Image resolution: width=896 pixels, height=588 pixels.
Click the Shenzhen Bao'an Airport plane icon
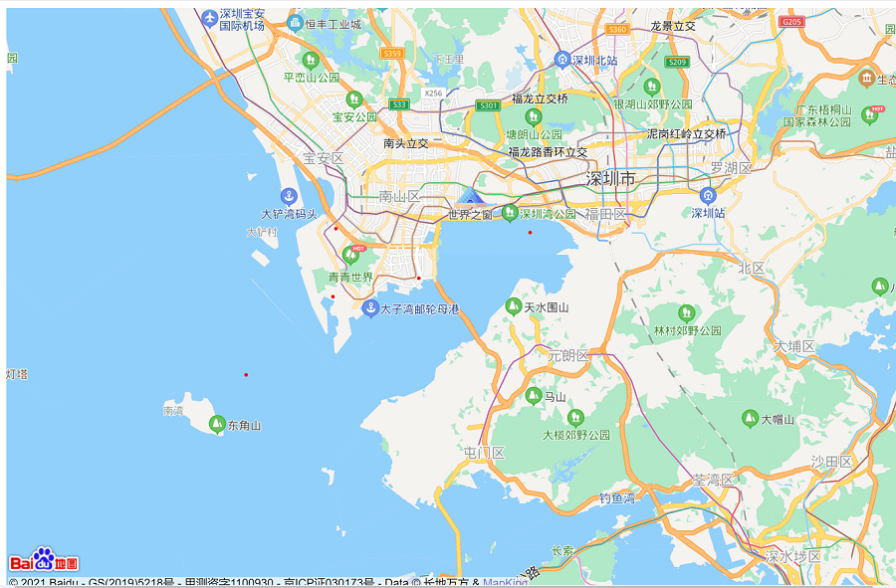pos(209,19)
